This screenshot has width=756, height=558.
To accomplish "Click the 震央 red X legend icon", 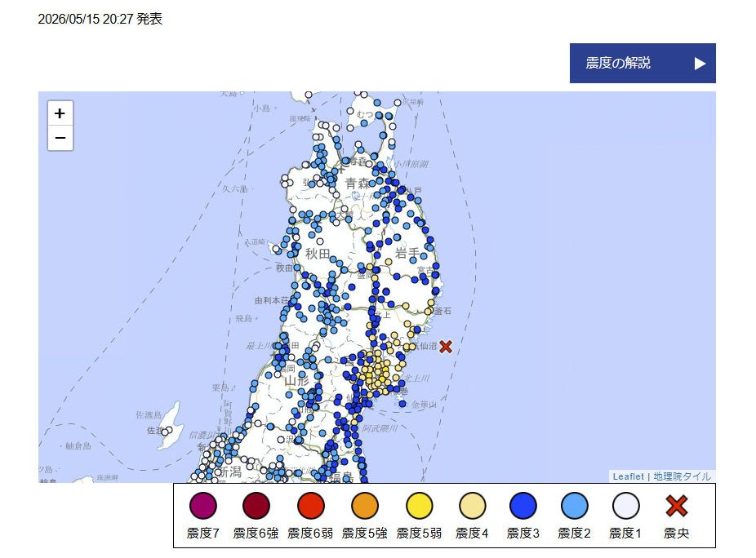I will point(677,506).
